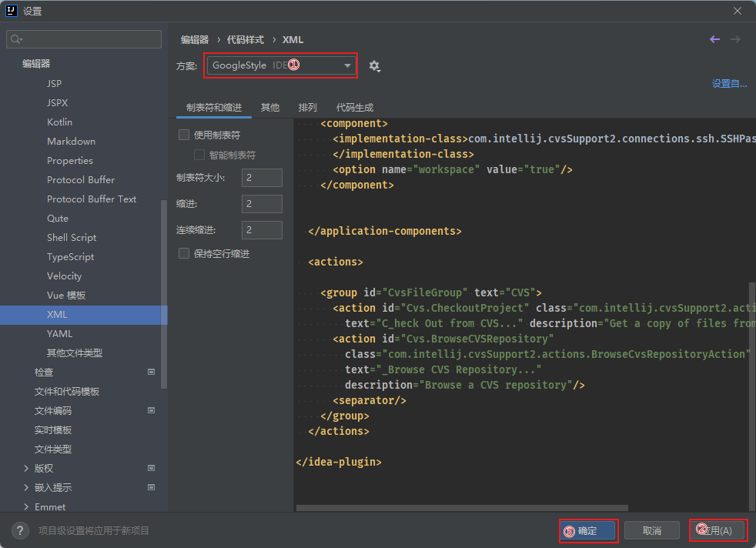Viewport: 756px width, 548px height.
Task: Click the 连续缩进 input field
Action: 262,230
